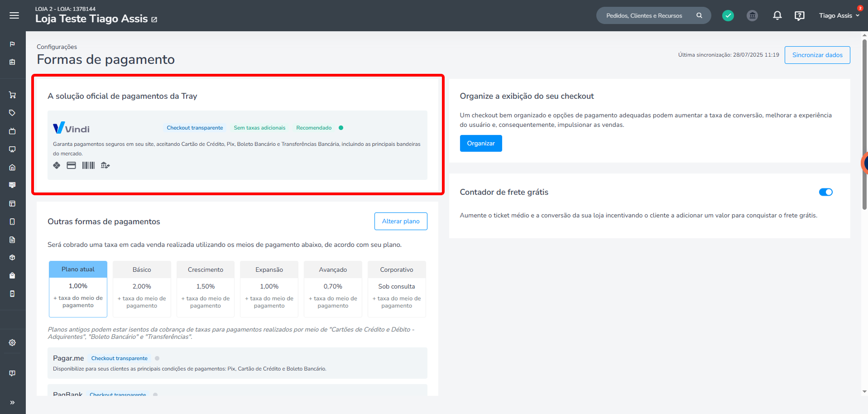Viewport: 868px width, 414px height.
Task: Open store link icon beside Loja Teste Tiago Assis
Action: coord(154,19)
